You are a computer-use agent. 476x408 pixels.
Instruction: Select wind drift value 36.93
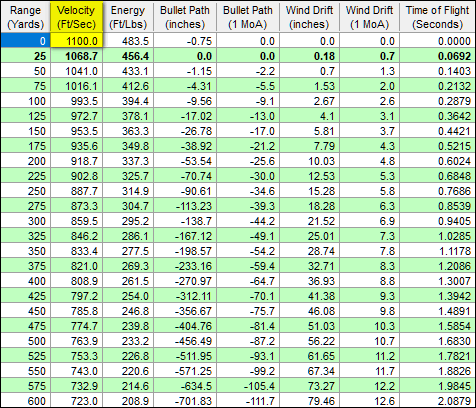[309, 281]
